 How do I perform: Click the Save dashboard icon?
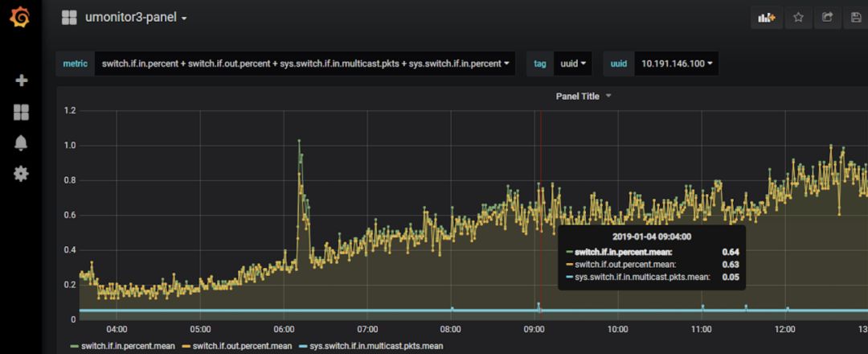point(857,18)
